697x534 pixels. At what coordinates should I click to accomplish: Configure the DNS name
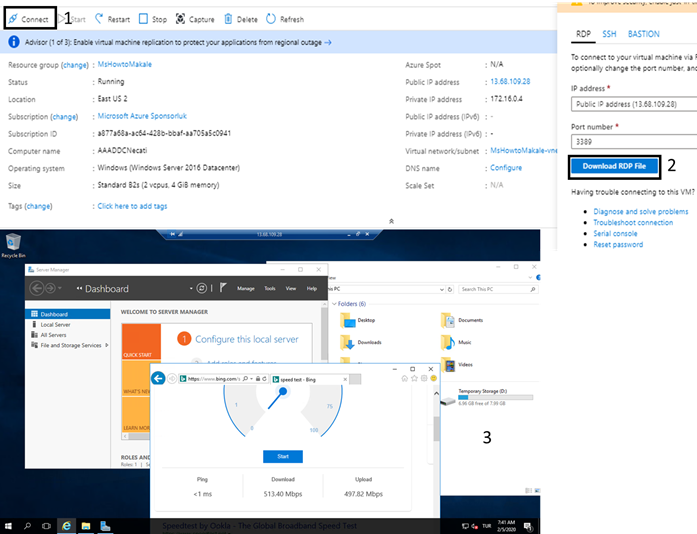point(506,168)
